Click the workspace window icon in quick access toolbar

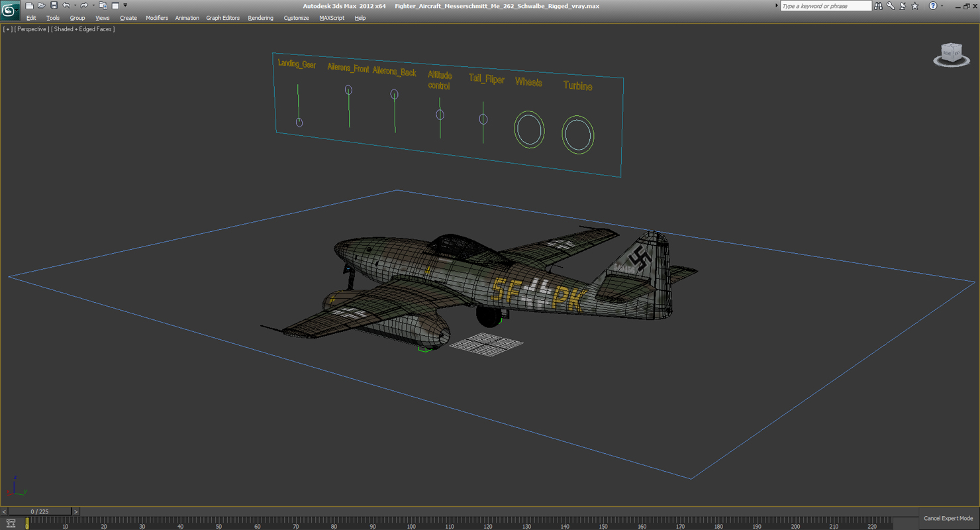click(115, 6)
